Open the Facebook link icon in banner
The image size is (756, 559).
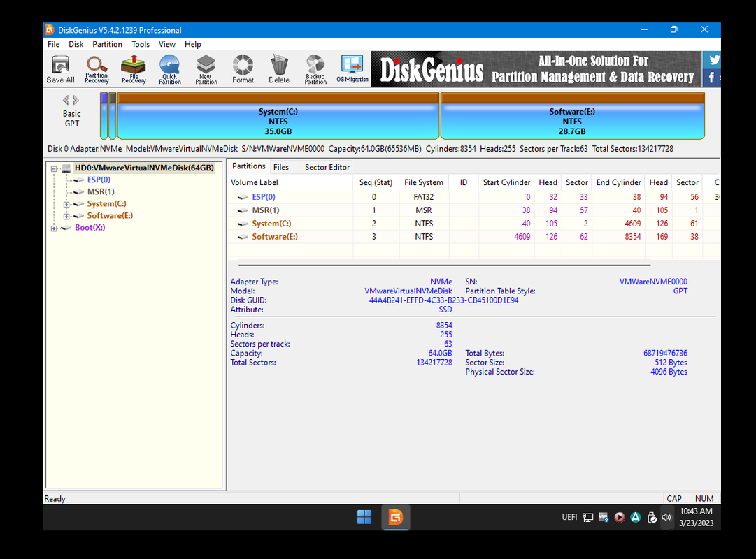click(x=712, y=78)
